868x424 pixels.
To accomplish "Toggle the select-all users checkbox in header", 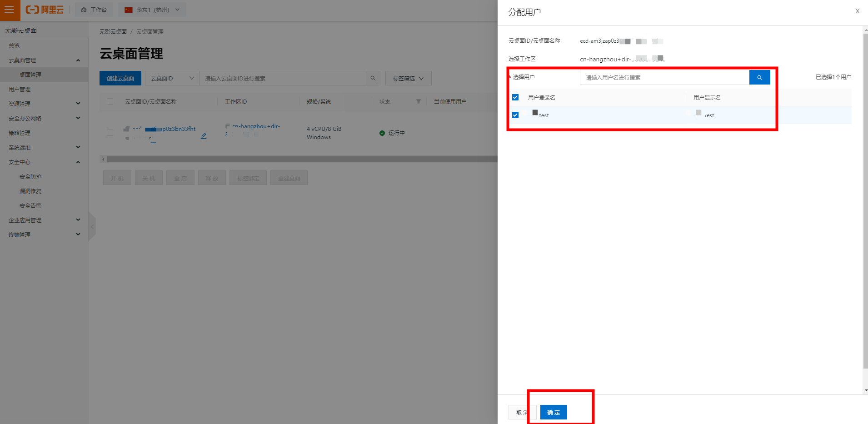I will (515, 97).
